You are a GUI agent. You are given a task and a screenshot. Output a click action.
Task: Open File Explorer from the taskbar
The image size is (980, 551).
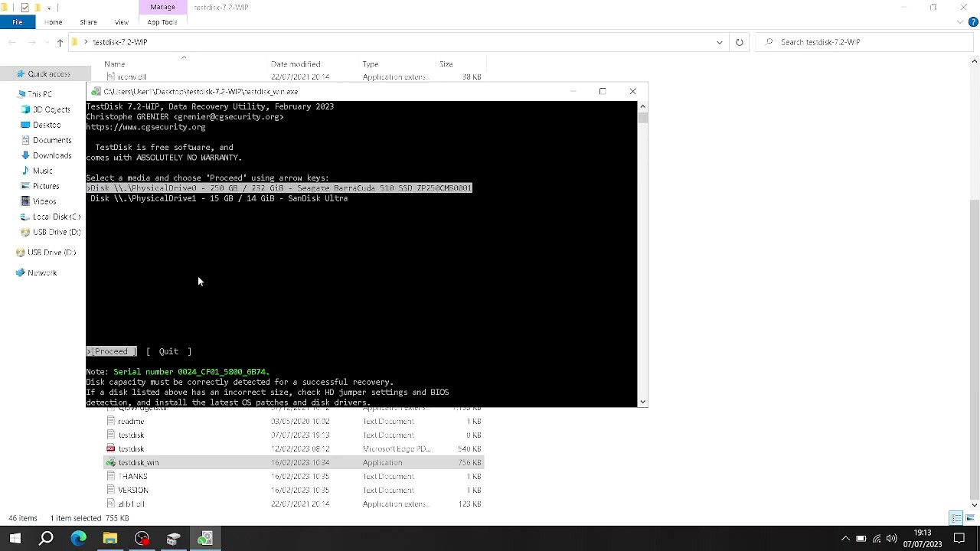click(109, 539)
